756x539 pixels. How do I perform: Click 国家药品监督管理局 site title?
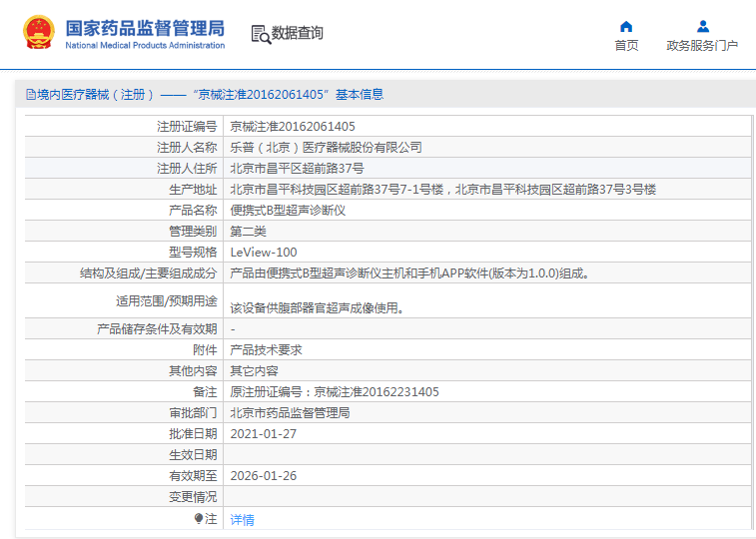point(145,28)
